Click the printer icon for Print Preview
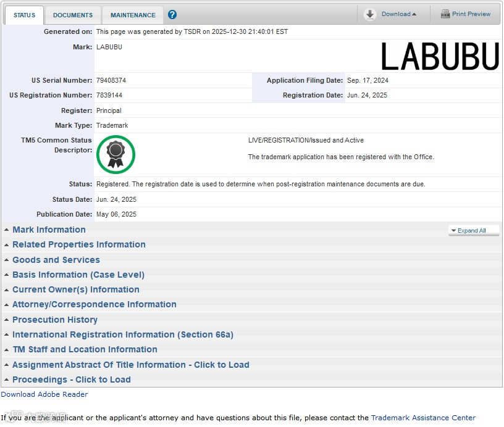The height and width of the screenshot is (427, 504). (445, 14)
